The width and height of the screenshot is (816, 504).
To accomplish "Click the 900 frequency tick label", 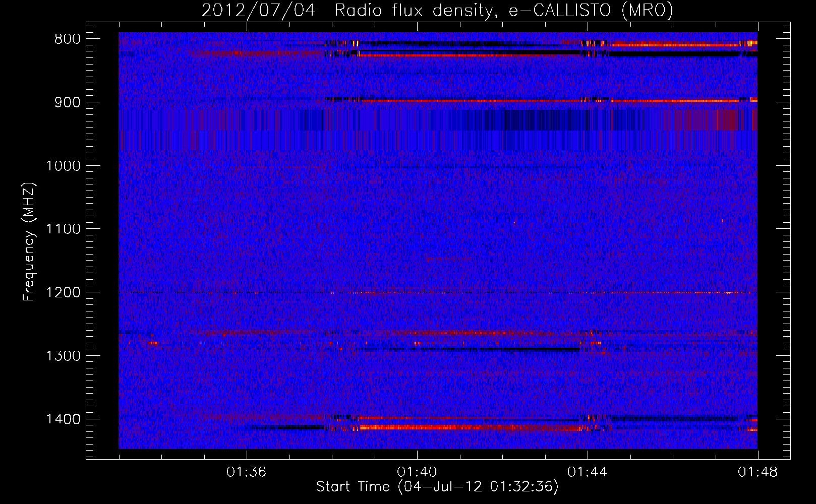I will [x=68, y=103].
